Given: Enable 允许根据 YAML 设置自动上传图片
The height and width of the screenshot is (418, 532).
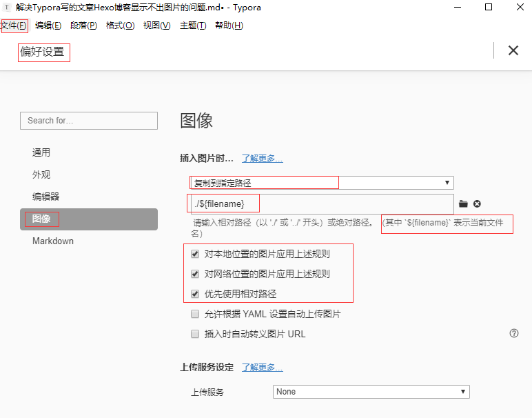Looking at the screenshot, I should click(x=195, y=314).
